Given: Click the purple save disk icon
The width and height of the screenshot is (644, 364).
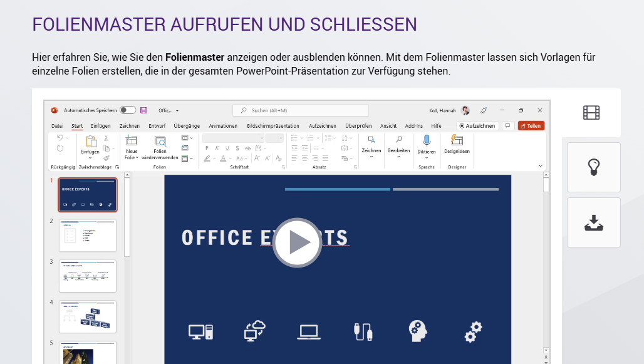Looking at the screenshot, I should (x=143, y=110).
